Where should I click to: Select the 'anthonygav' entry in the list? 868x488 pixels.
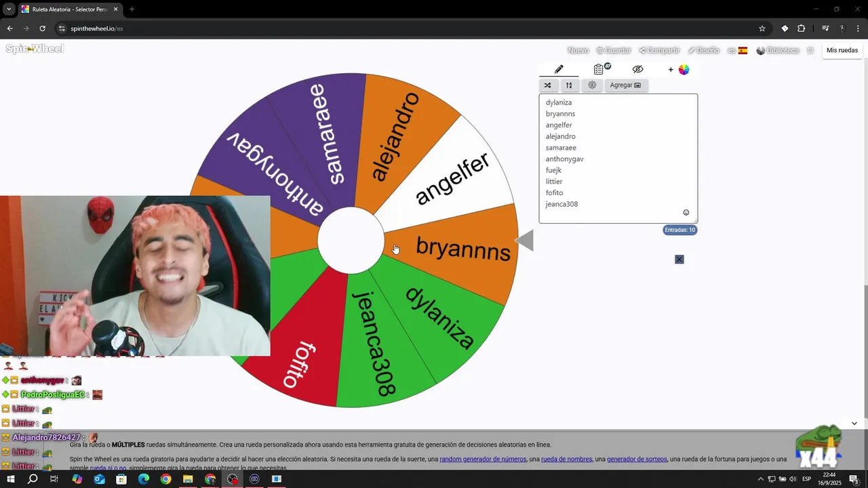point(564,159)
